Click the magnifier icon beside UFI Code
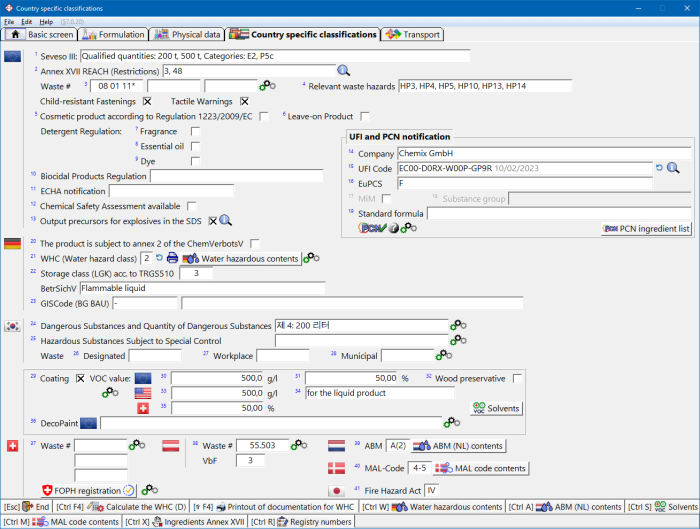The image size is (700, 529). tap(673, 168)
